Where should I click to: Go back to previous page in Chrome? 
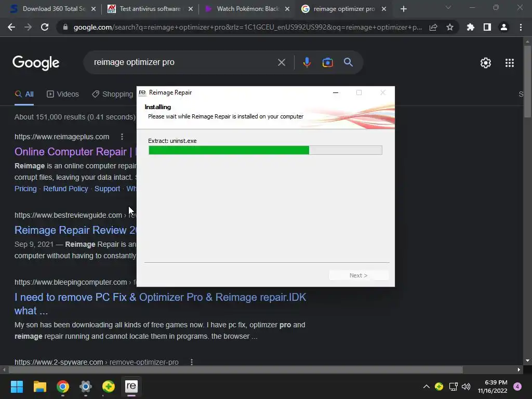pos(11,27)
